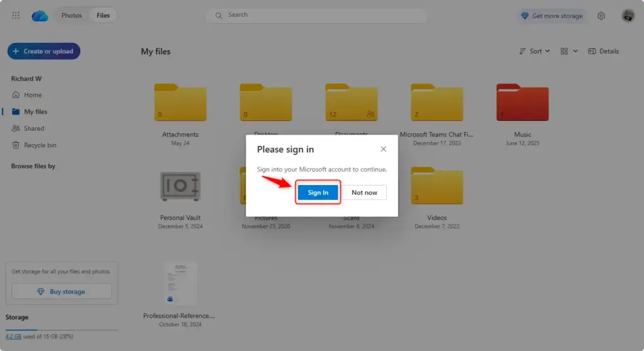The image size is (644, 351).
Task: Click Get more storage button
Action: pos(552,16)
